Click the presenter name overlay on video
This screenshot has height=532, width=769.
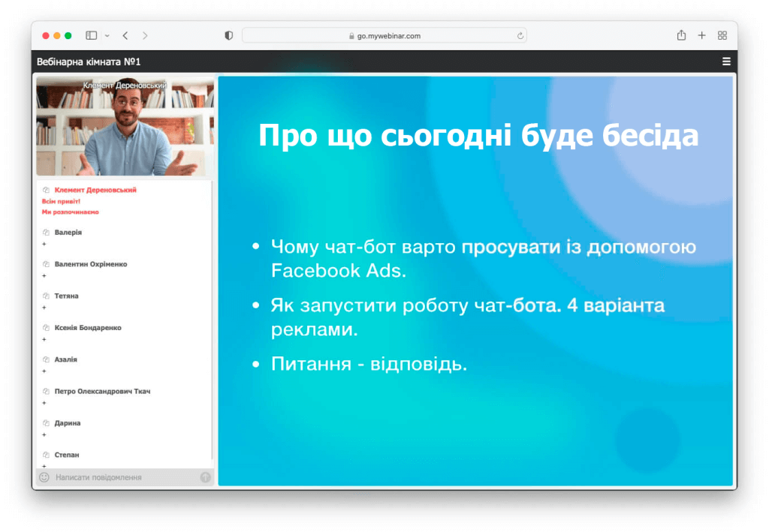tap(125, 86)
